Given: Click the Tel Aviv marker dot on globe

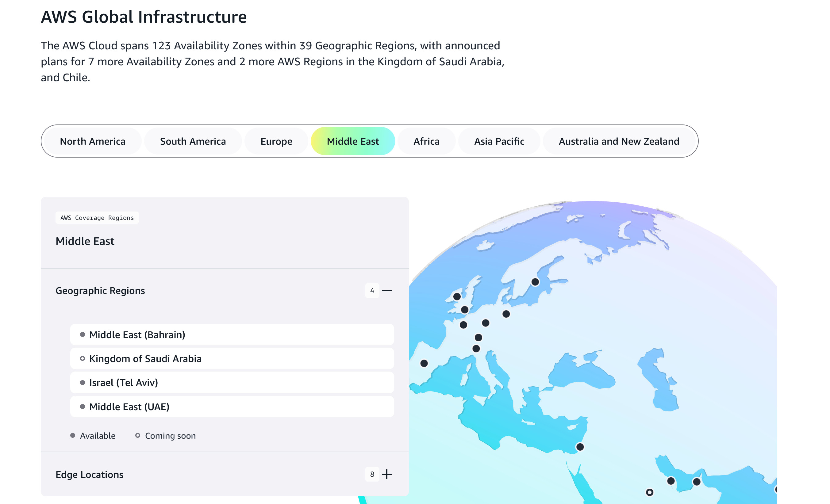Looking at the screenshot, I should (x=580, y=447).
